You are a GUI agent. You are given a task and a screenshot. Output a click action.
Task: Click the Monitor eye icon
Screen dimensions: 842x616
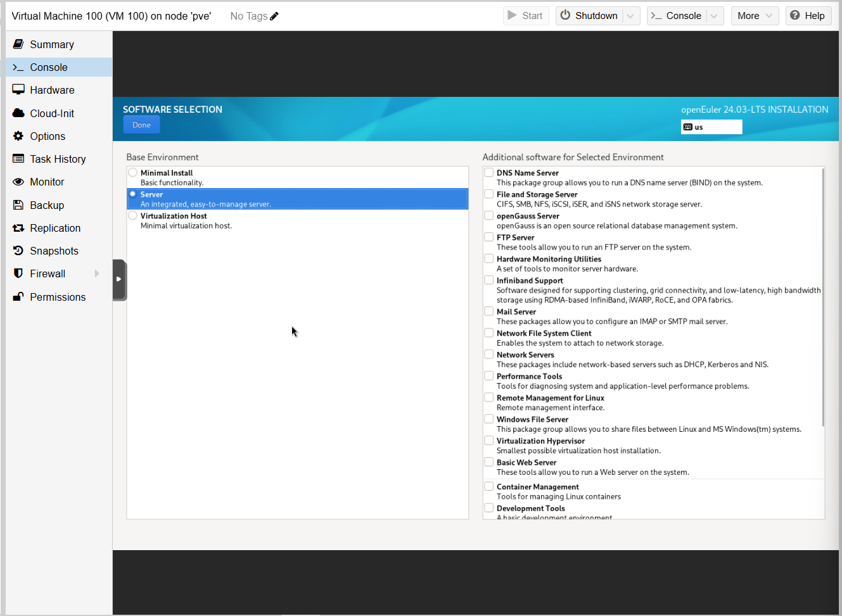click(x=18, y=182)
